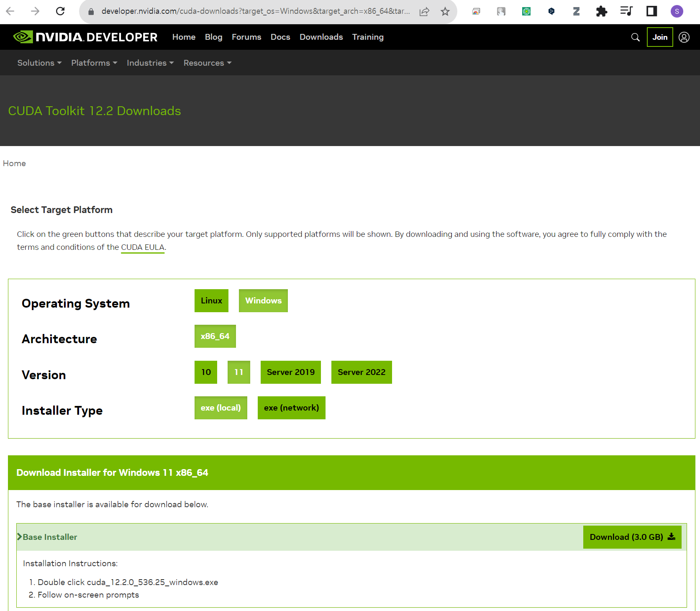Open the Docs nav item
Image resolution: width=700 pixels, height=611 pixels.
(x=280, y=37)
